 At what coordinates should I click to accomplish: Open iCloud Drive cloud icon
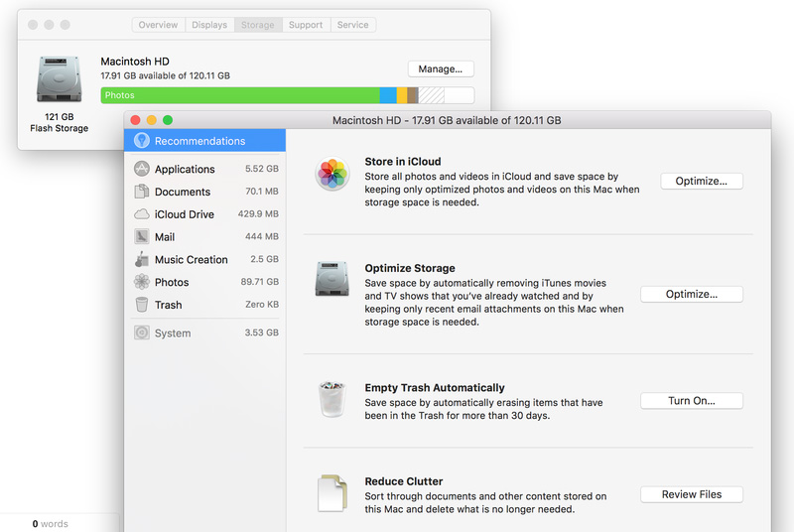coord(141,214)
